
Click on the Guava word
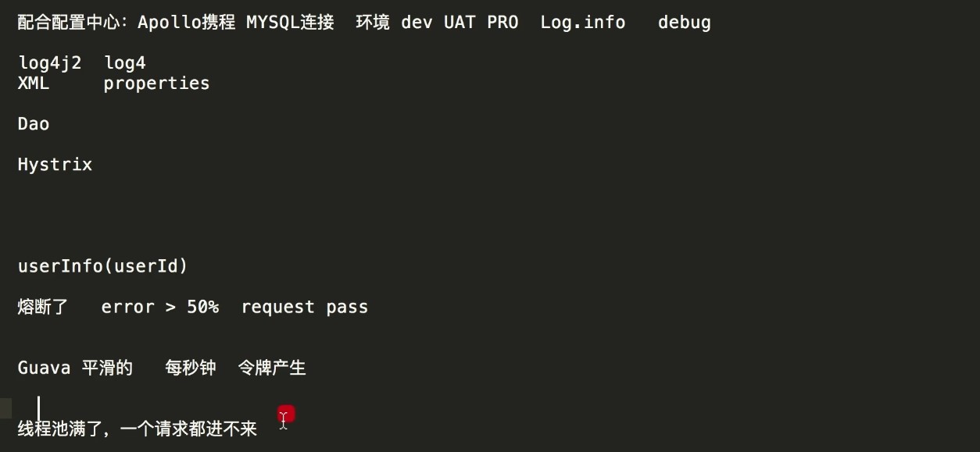click(45, 368)
